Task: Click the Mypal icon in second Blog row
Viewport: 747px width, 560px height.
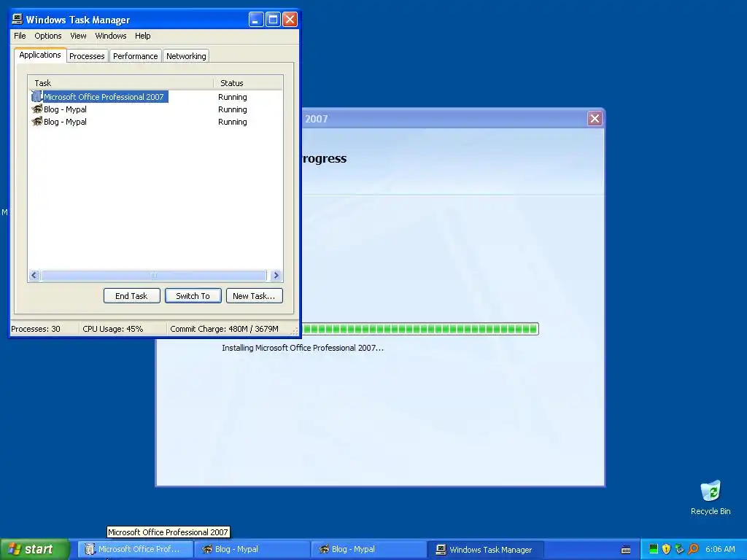Action: (x=36, y=122)
